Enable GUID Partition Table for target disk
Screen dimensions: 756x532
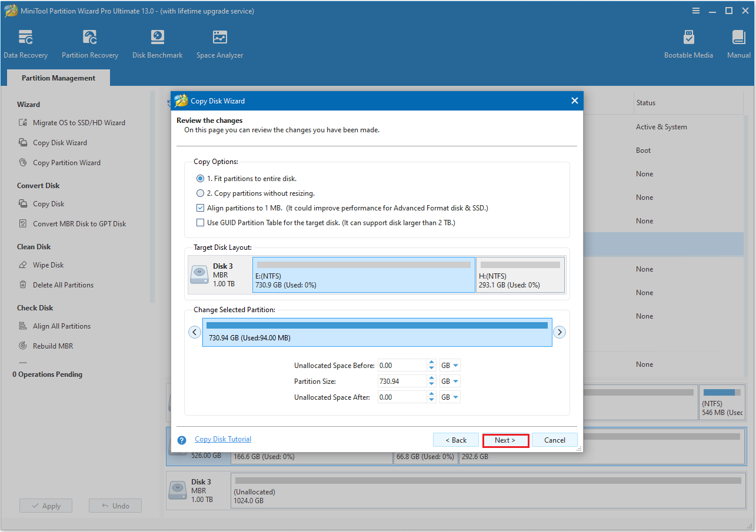pyautogui.click(x=200, y=222)
